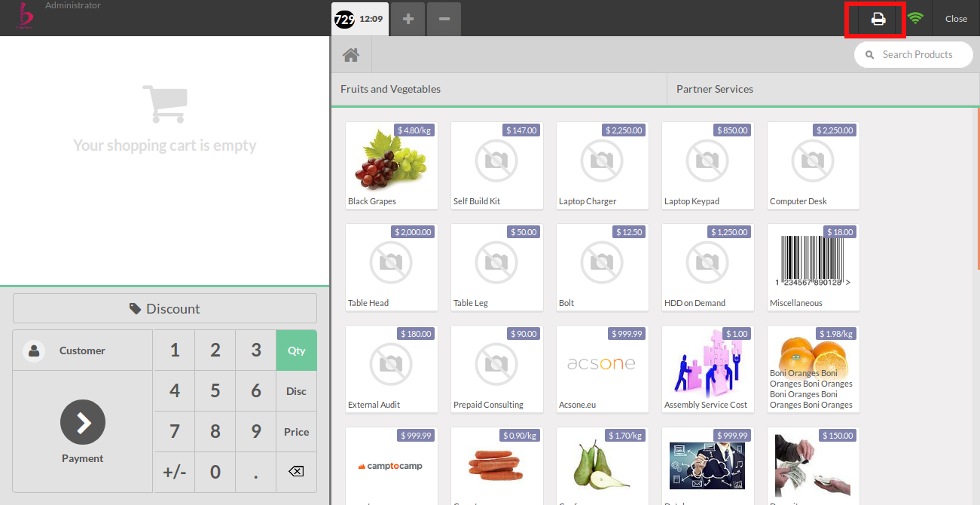Select the Miscellaneous barcode product
980x505 pixels.
point(813,267)
